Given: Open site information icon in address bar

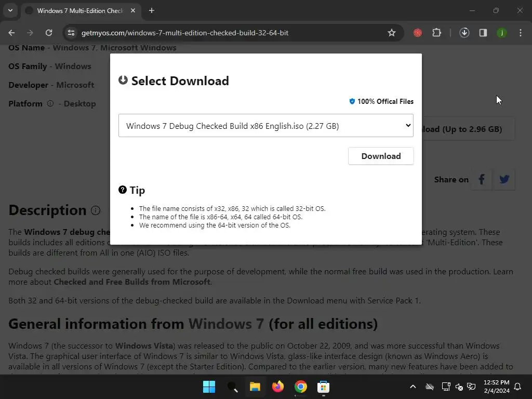Looking at the screenshot, I should point(71,33).
